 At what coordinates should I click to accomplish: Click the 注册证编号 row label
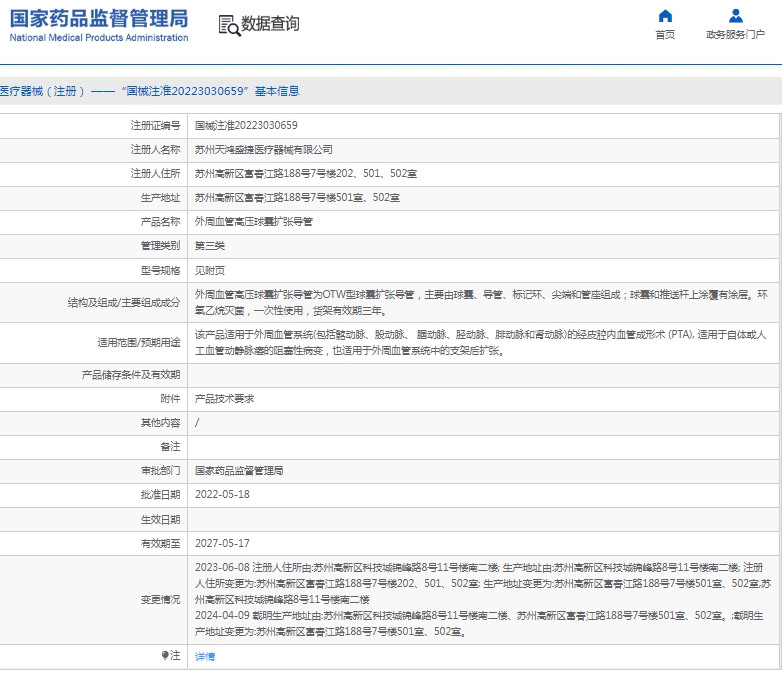155,125
